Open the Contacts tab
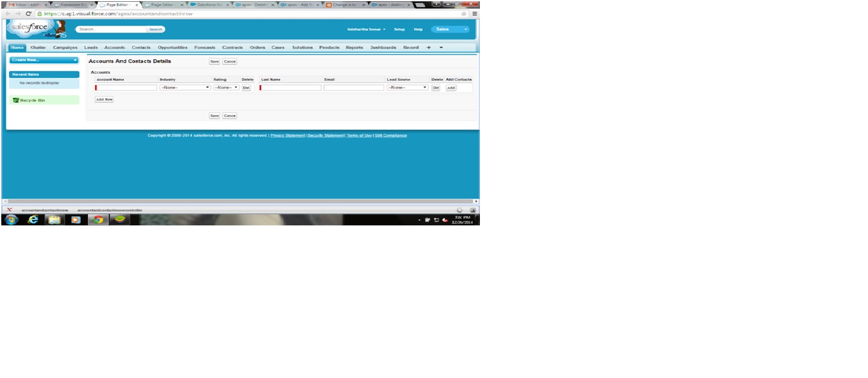Screen dimensions: 868x378 [141, 47]
